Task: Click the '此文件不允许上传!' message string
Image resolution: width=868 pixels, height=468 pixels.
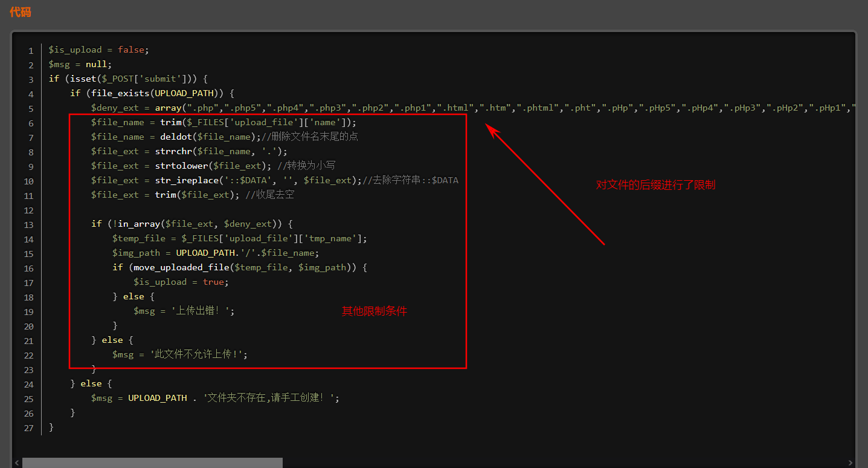Action: pos(196,354)
